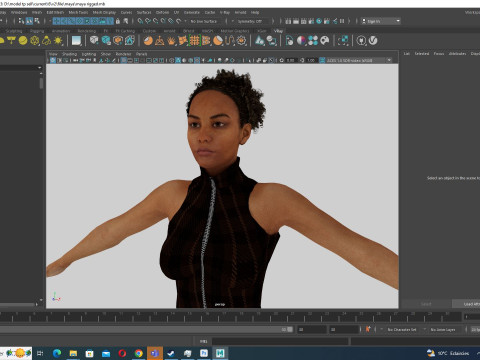Open the Render View window icon

pyautogui.click(x=288, y=21)
